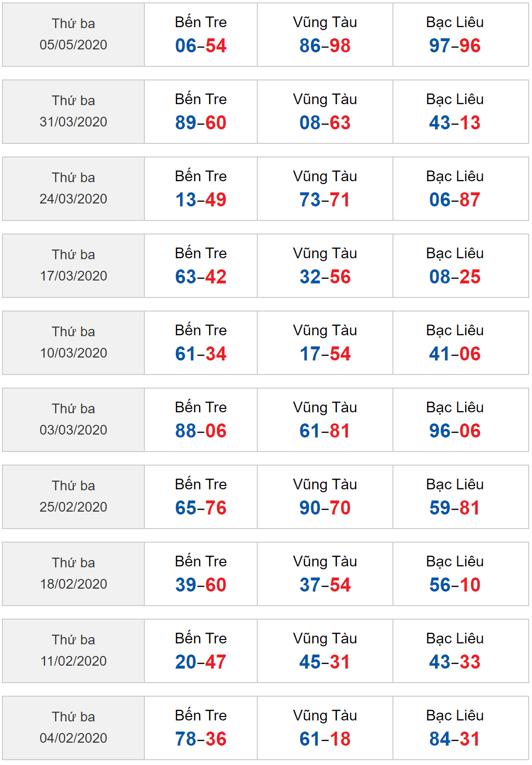
Task: Select Bến Tre result 63-42
Action: [201, 277]
